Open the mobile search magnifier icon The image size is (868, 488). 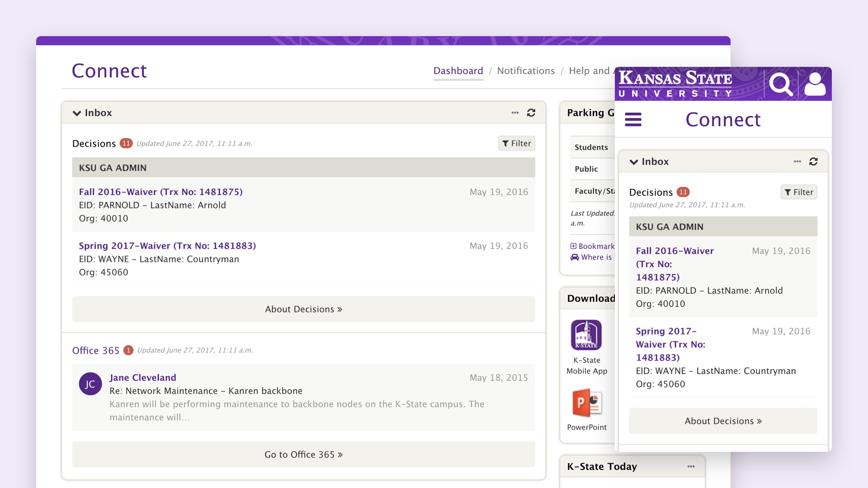click(x=781, y=84)
